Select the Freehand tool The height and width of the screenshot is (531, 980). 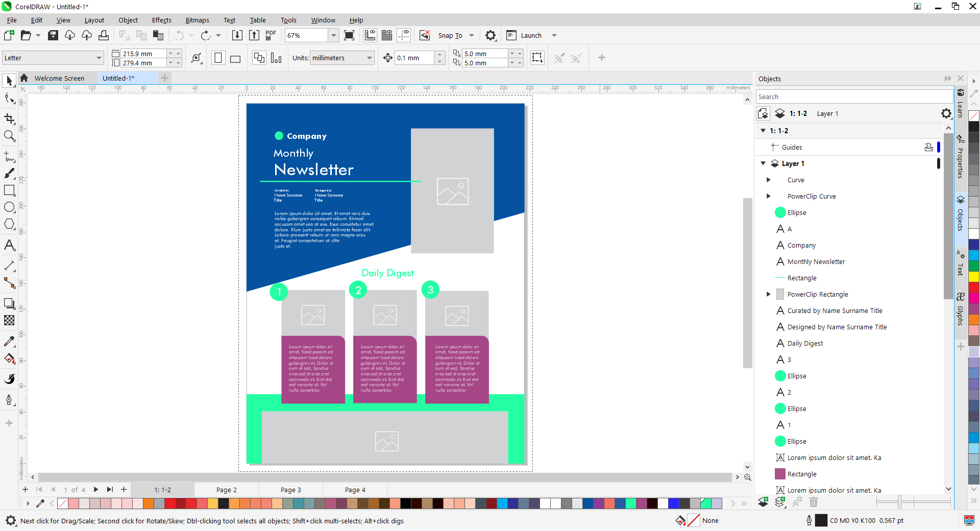(x=9, y=156)
